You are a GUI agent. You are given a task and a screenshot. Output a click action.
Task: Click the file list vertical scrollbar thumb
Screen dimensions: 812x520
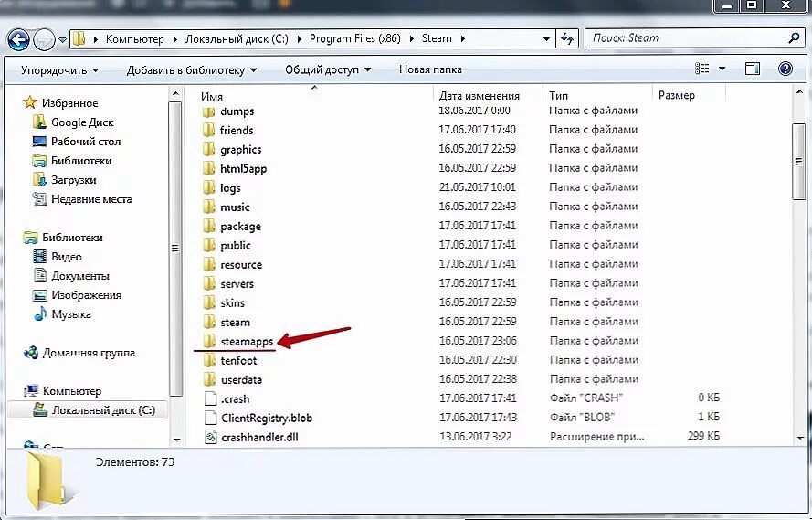(x=798, y=162)
